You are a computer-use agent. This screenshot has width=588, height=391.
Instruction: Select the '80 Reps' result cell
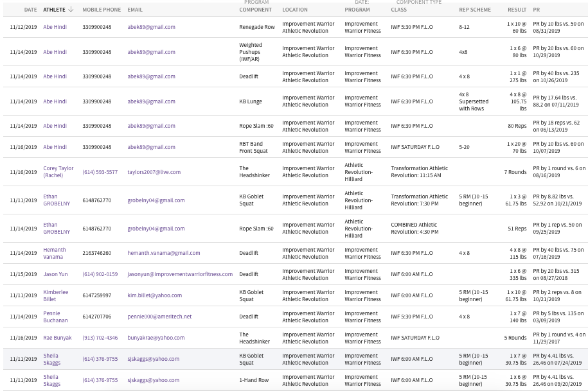(517, 126)
